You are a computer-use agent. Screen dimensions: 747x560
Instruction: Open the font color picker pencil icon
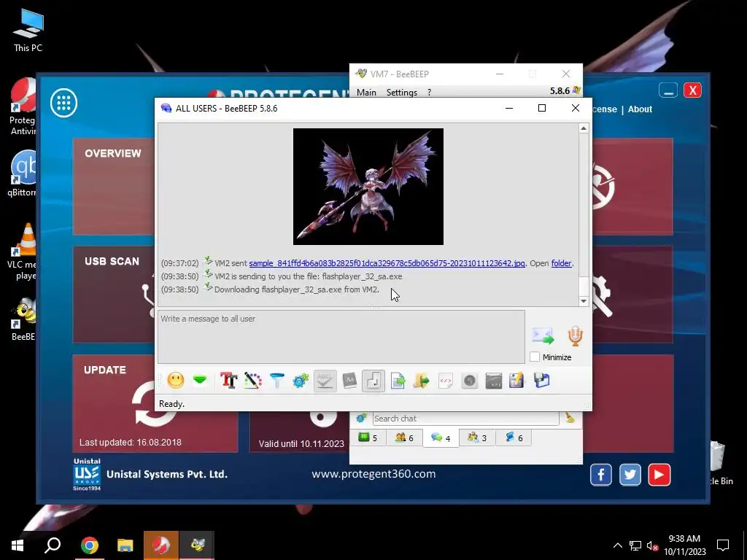click(253, 381)
